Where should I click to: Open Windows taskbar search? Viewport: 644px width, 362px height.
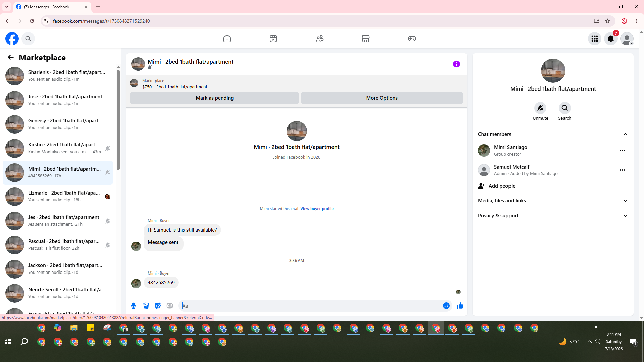point(24,342)
